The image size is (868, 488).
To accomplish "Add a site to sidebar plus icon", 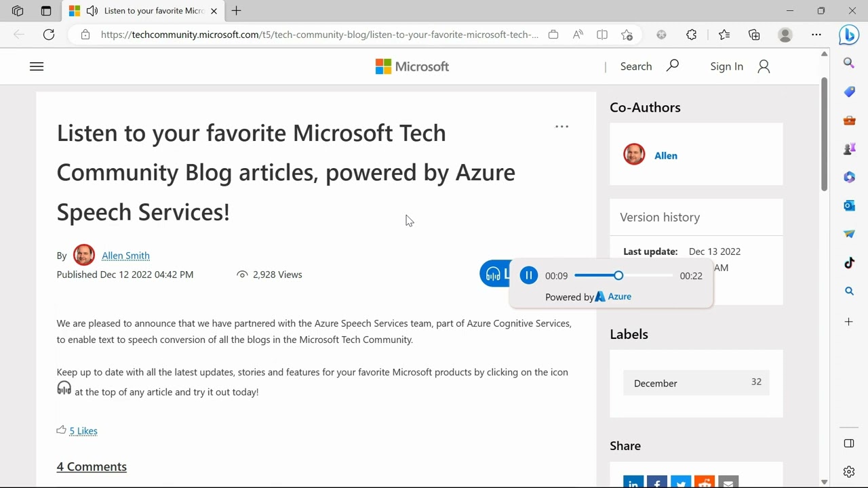I will tap(849, 321).
